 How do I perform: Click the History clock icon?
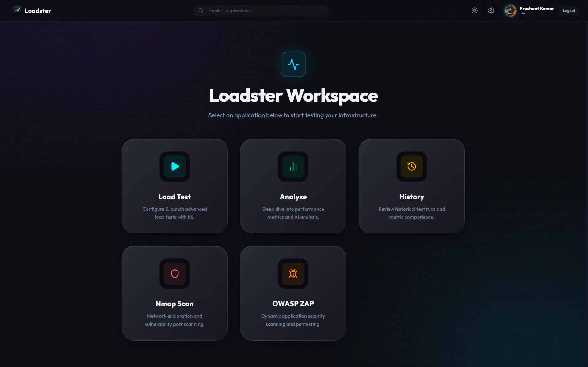tap(412, 166)
